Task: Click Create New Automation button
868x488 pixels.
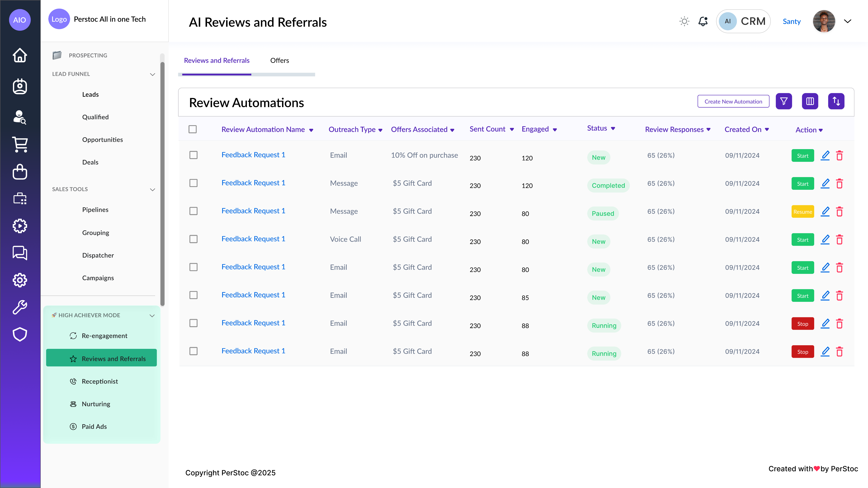Action: pos(733,101)
